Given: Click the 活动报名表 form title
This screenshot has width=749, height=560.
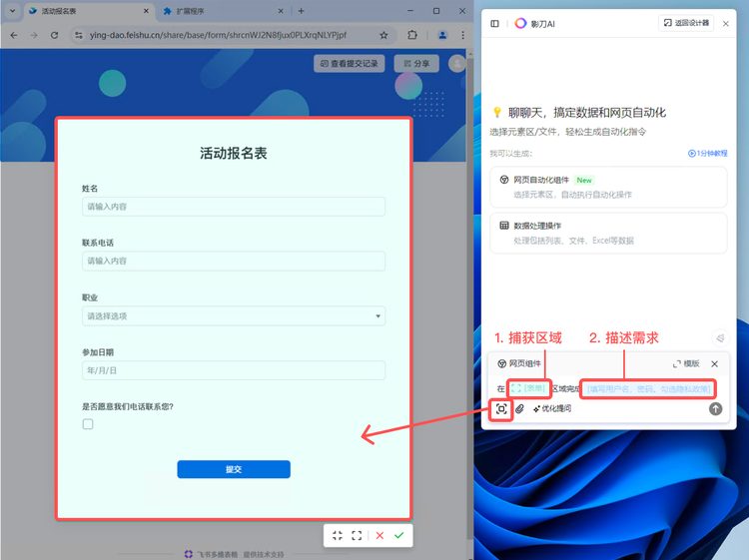Looking at the screenshot, I should point(233,154).
